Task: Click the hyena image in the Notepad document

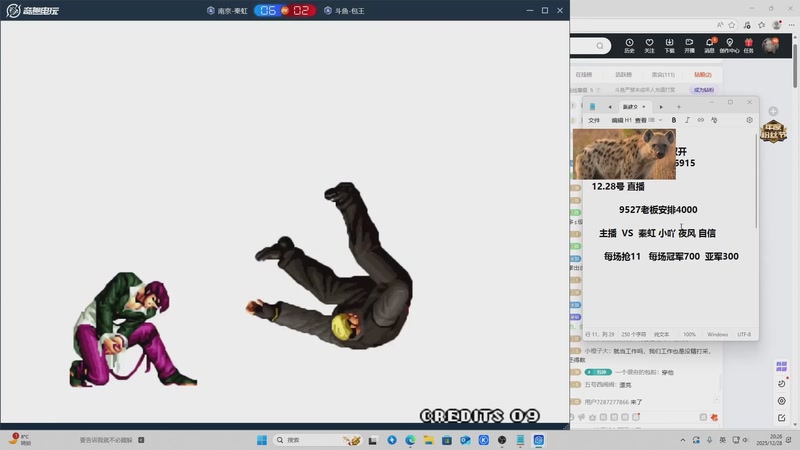Action: 624,154
